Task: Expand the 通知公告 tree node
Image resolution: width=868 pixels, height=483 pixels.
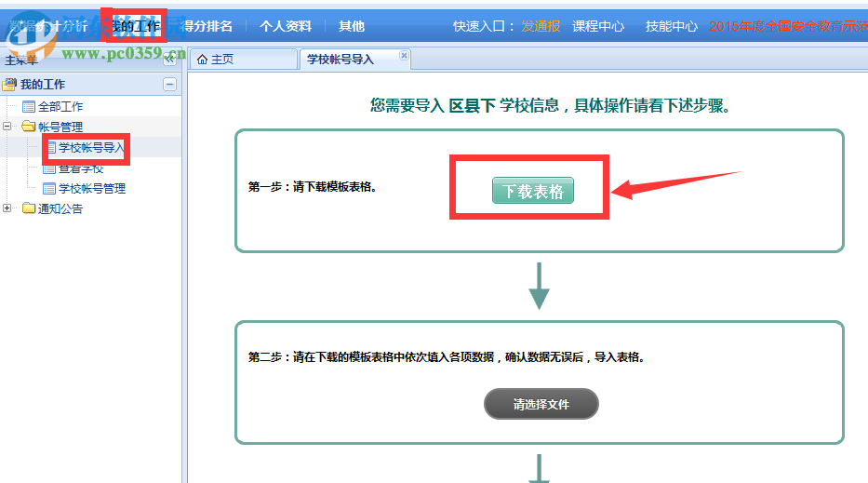Action: tap(7, 208)
